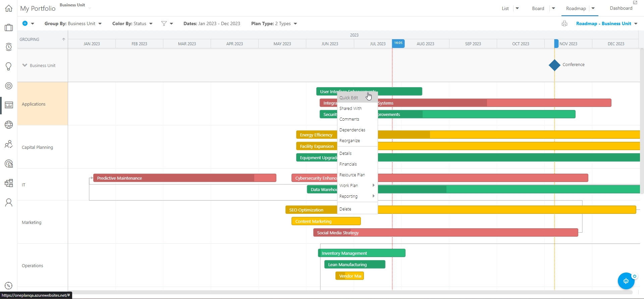Click the print icon
This screenshot has height=299, width=644.
(x=565, y=23)
